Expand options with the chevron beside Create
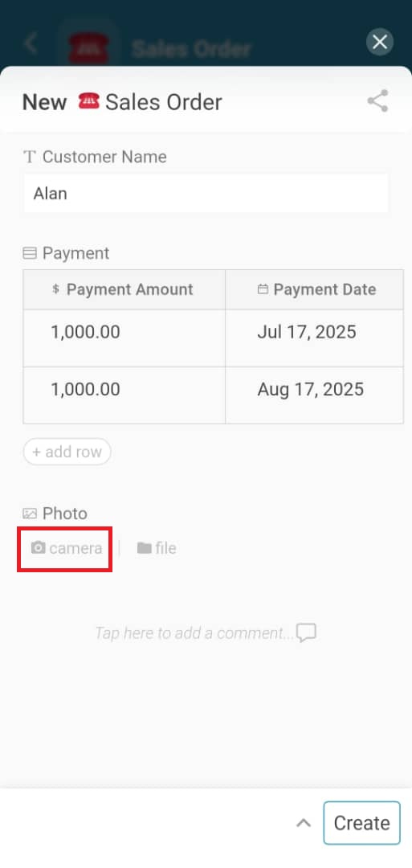The width and height of the screenshot is (412, 868). pos(303,823)
